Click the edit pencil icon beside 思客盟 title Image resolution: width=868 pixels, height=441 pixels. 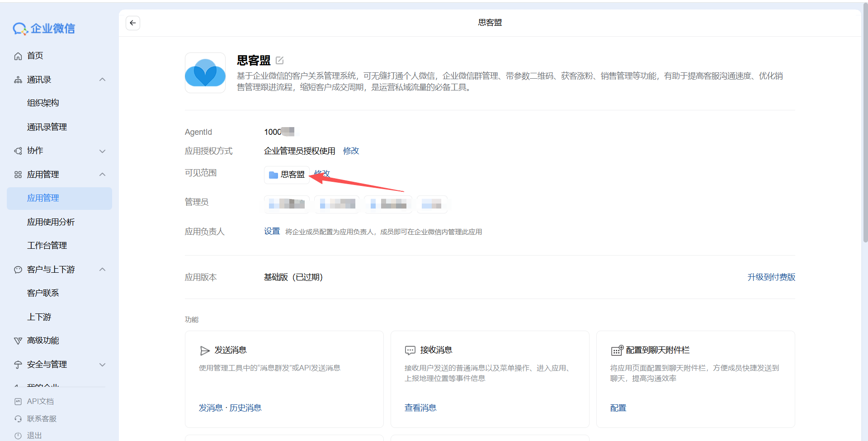(x=280, y=60)
